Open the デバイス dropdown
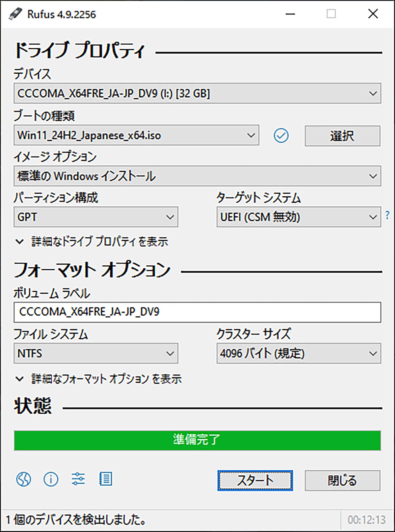The width and height of the screenshot is (395, 532). 197,93
